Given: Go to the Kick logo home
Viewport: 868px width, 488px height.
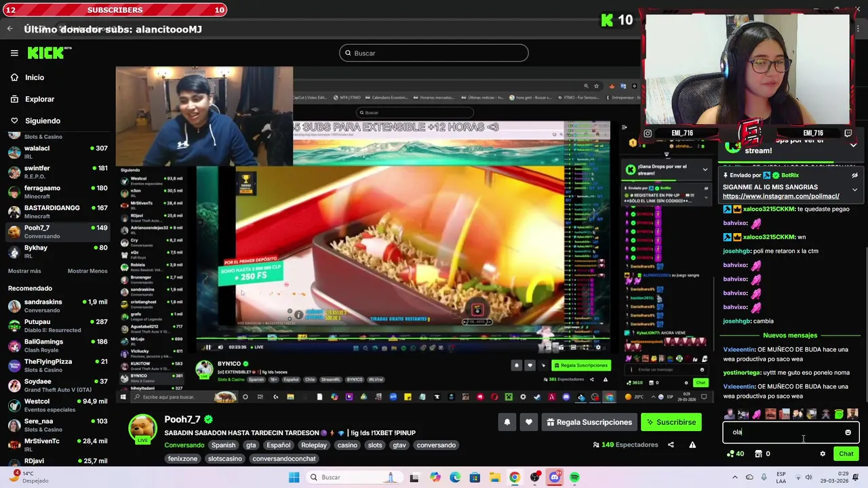Looking at the screenshot, I should pos(49,53).
